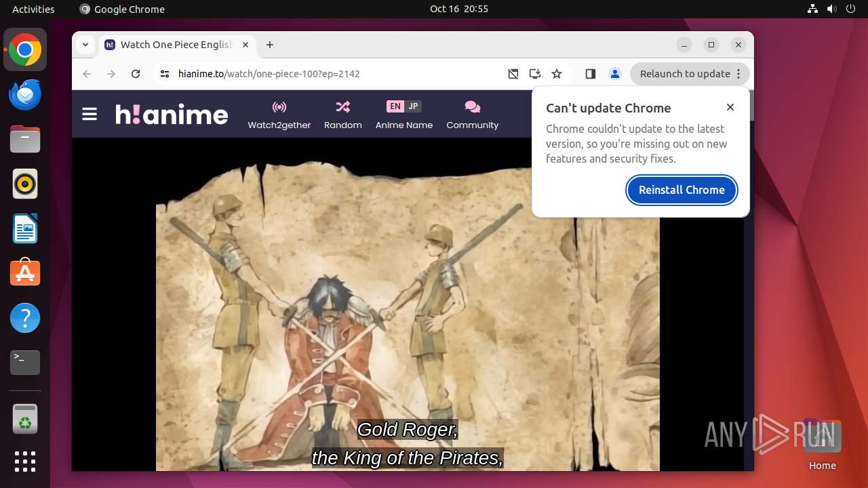The image size is (868, 488).
Task: Open the clock calendar Oct 16 20:55
Action: pyautogui.click(x=459, y=9)
